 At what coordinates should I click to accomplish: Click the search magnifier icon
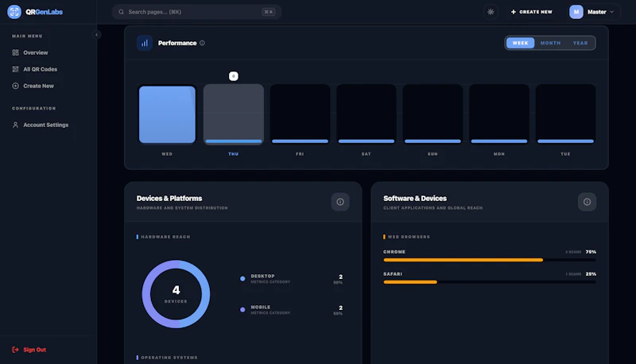click(x=122, y=12)
